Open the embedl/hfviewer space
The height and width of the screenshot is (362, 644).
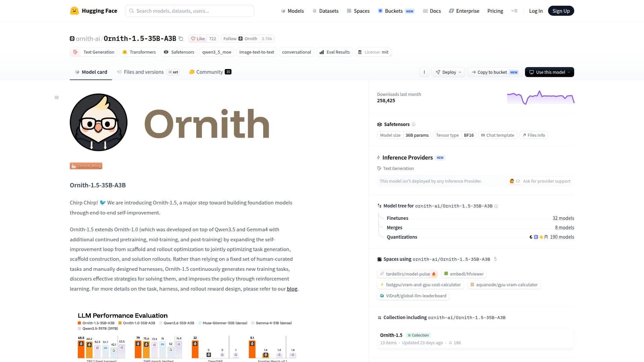pos(464,274)
